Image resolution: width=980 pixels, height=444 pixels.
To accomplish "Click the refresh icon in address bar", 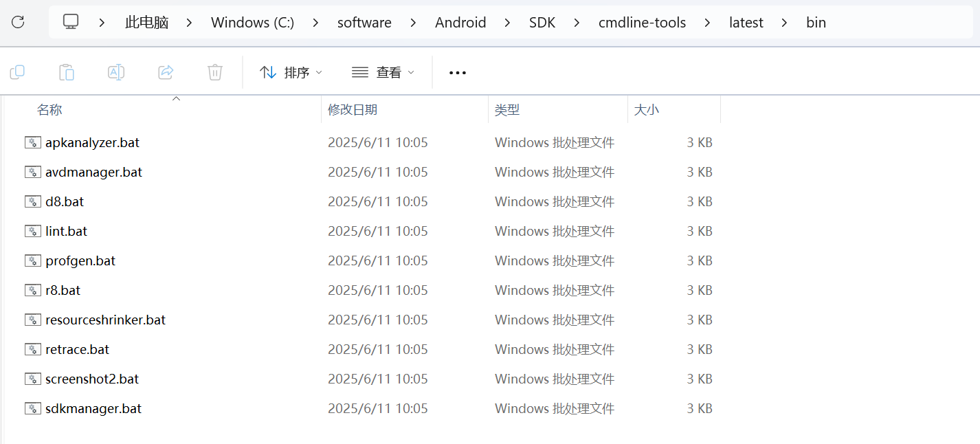I will point(18,23).
